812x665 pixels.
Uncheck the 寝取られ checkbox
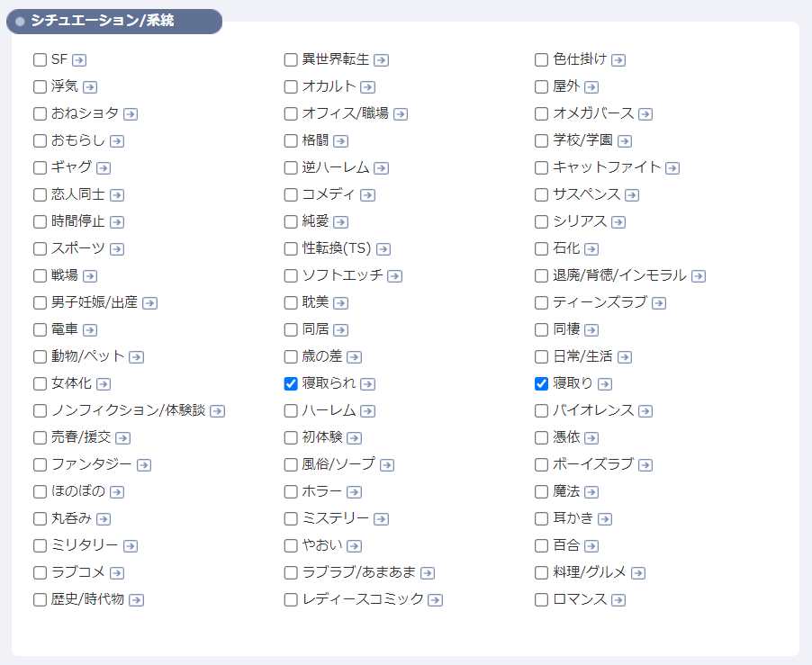[x=291, y=383]
